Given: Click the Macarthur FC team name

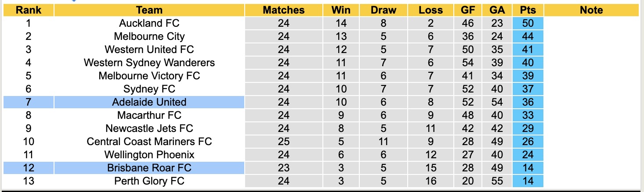Looking at the screenshot, I should coord(149,115).
